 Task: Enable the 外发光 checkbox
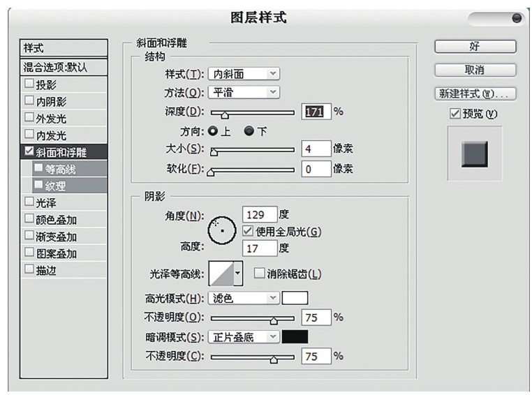pos(29,117)
